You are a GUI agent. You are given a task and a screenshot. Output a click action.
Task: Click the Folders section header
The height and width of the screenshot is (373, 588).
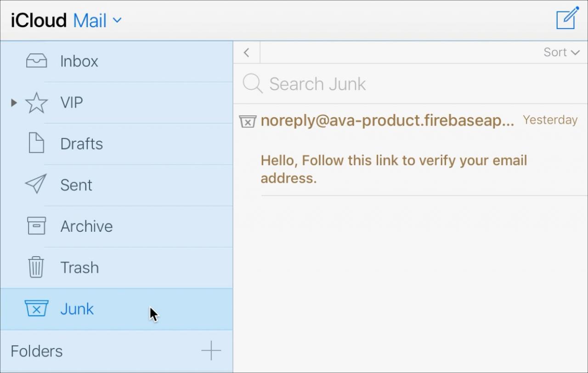[x=36, y=351]
